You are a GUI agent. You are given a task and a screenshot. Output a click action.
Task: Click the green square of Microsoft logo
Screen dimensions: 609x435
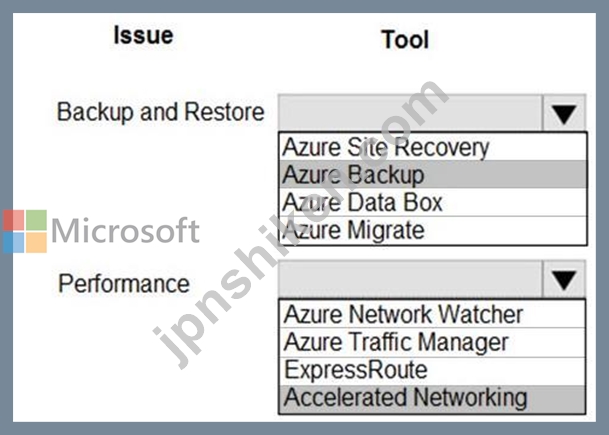point(36,220)
